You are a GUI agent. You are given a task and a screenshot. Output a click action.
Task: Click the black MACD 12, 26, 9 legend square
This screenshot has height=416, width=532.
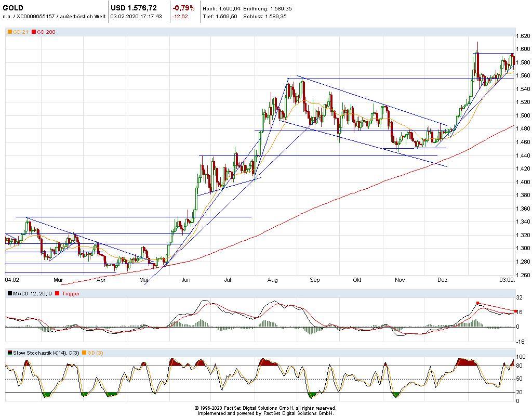(9, 294)
